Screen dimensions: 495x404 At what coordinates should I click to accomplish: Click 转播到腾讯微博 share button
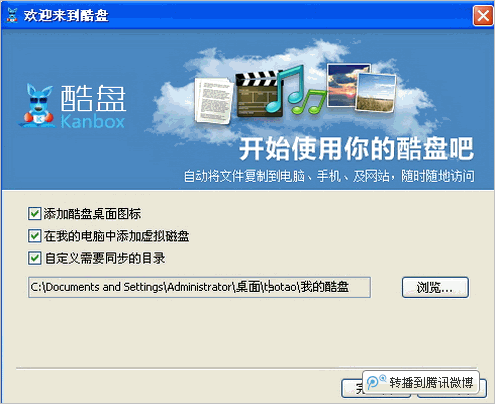click(x=421, y=382)
